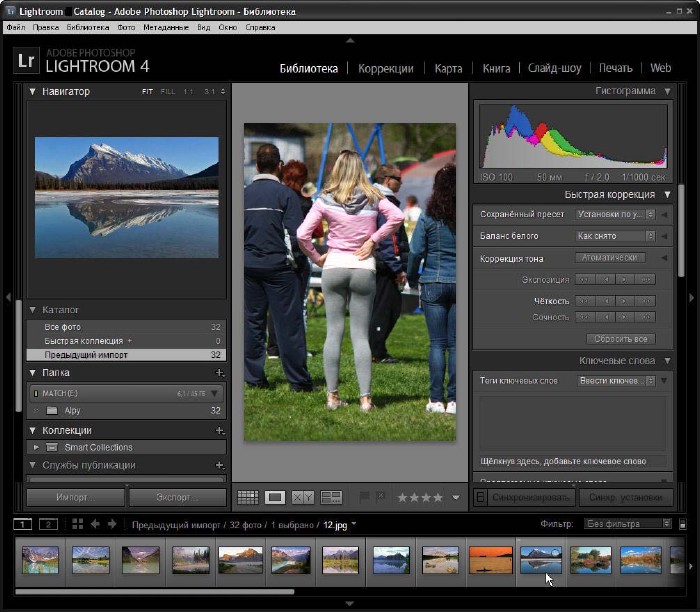Collapse the Гистограмма panel

pyautogui.click(x=665, y=91)
